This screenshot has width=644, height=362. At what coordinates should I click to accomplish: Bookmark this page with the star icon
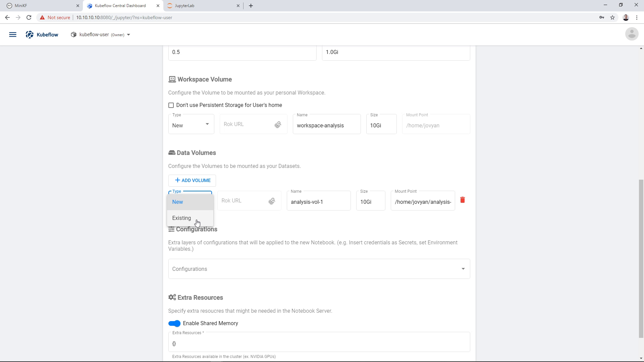pos(612,17)
